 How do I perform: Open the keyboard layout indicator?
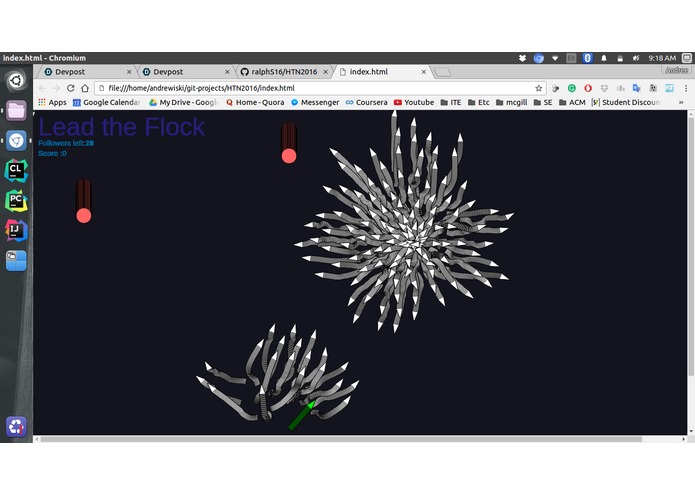571,58
